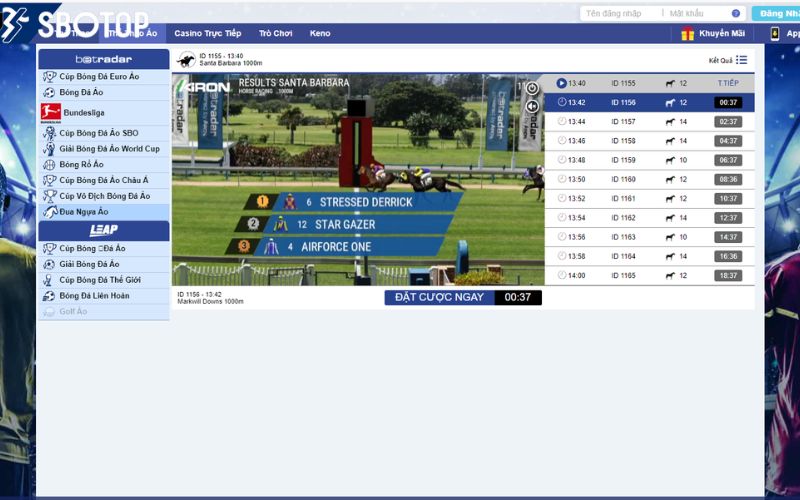Select the Cúp Bóng Đá Thế Giới icon
The image size is (800, 500).
[48, 280]
